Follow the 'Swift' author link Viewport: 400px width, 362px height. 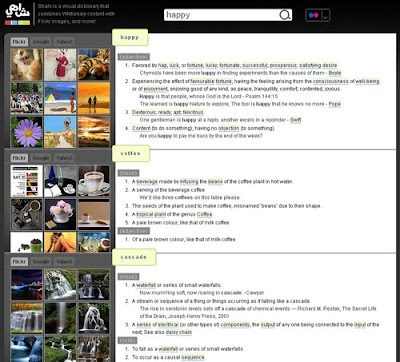295,120
